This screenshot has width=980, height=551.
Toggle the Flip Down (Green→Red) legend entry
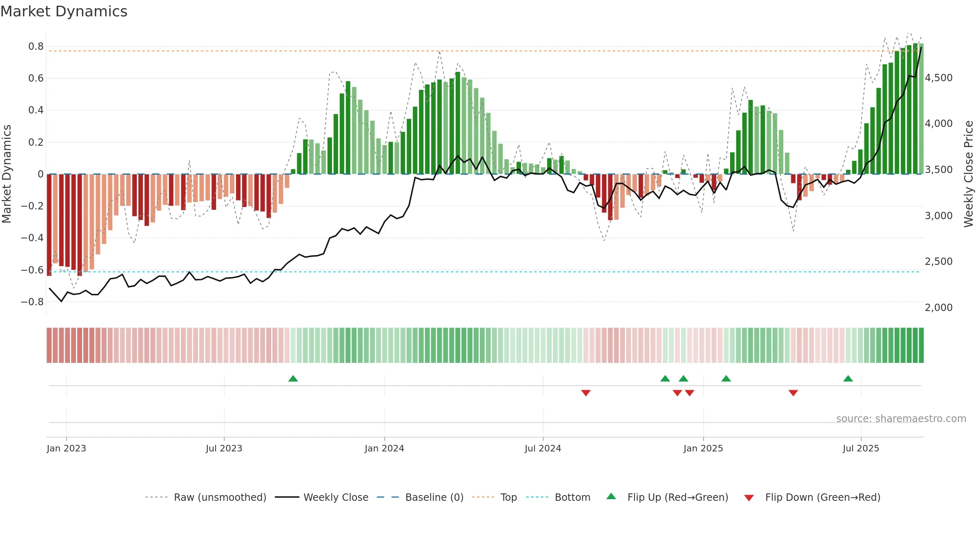(812, 497)
